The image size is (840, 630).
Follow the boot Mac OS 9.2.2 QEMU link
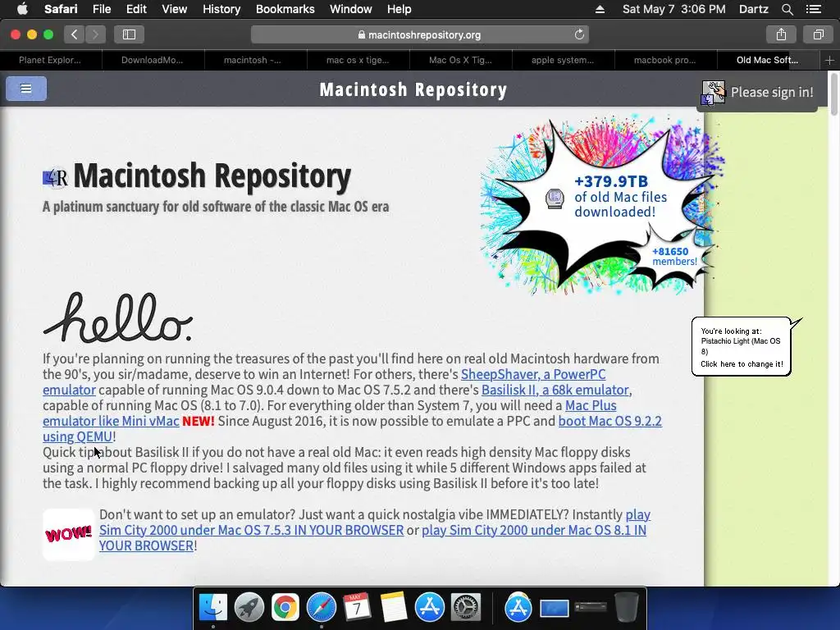coord(609,421)
